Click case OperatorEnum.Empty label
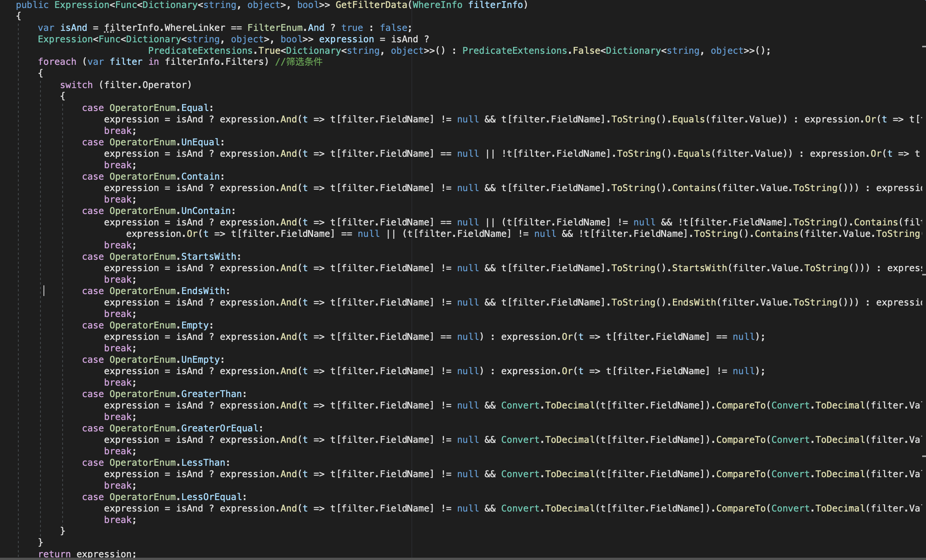 click(147, 325)
